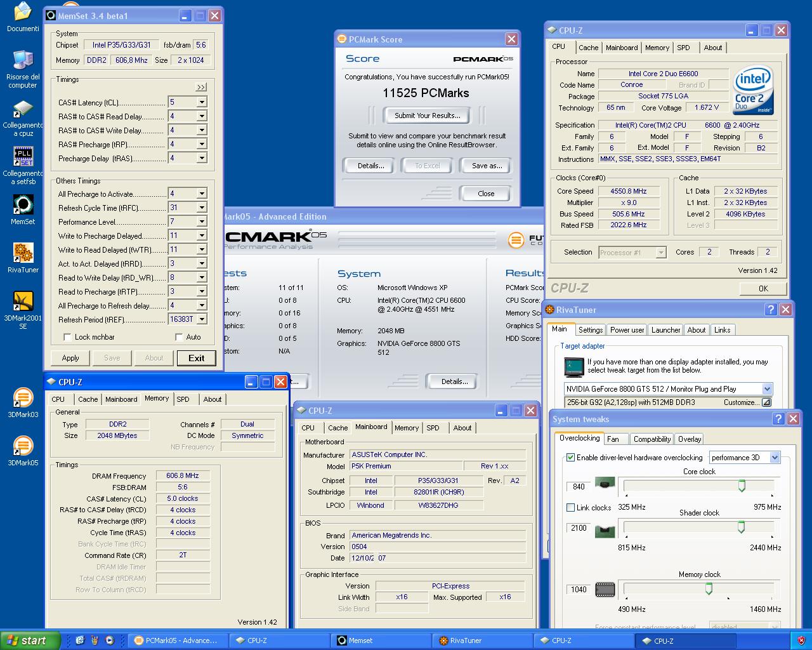Launch the RivaTuner desktop icon

[23, 258]
